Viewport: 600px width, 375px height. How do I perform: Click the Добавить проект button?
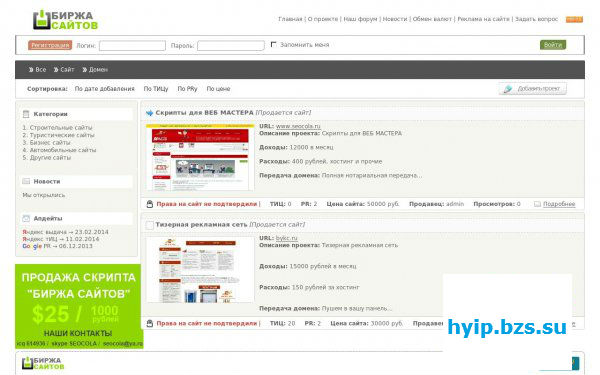533,89
